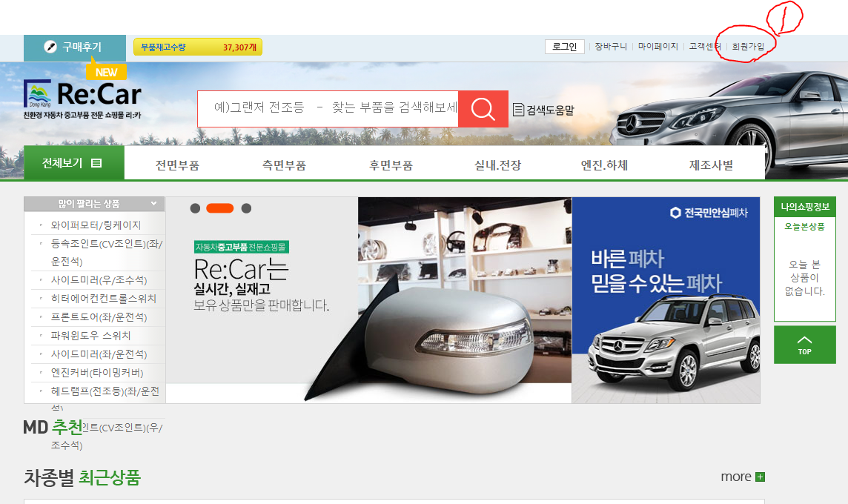The height and width of the screenshot is (504, 848).
Task: Click the MD 추천 heading
Action: pyautogui.click(x=53, y=427)
